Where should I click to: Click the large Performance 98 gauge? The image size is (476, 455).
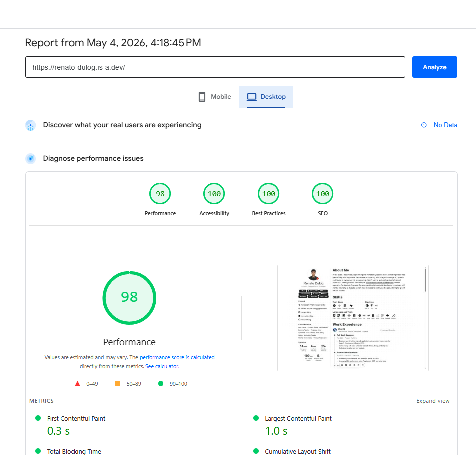129,298
